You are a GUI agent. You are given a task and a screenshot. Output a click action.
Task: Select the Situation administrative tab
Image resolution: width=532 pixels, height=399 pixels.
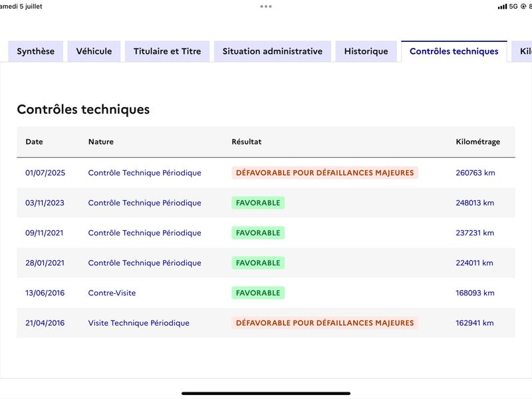pos(273,51)
